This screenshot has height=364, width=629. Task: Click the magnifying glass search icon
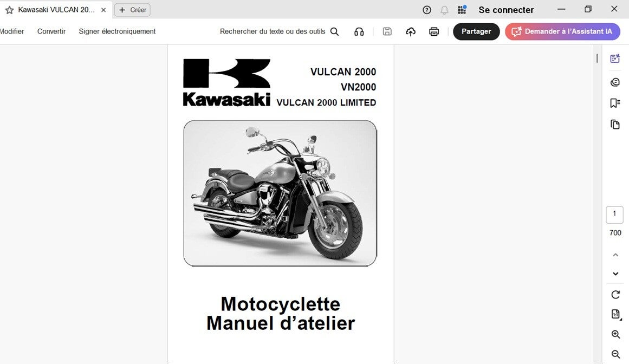[x=335, y=31]
